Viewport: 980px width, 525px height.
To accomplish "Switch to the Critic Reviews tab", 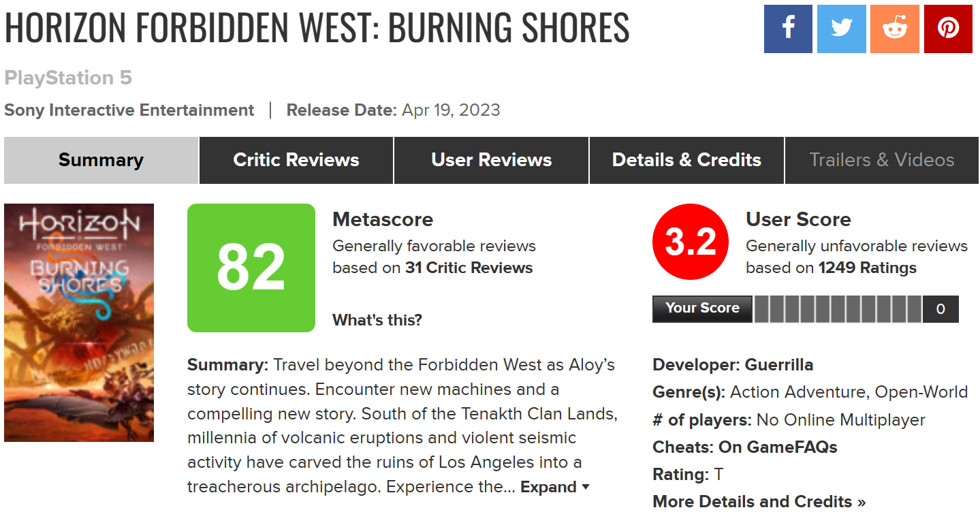I will point(296,160).
